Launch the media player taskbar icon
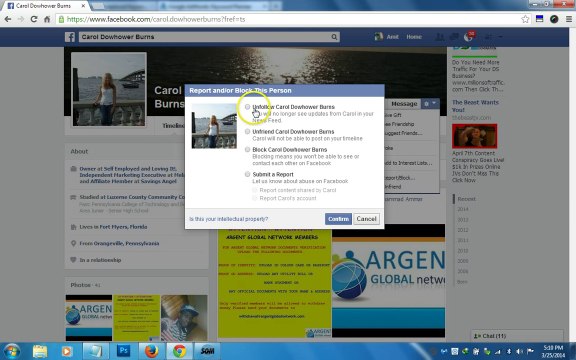 click(67, 352)
